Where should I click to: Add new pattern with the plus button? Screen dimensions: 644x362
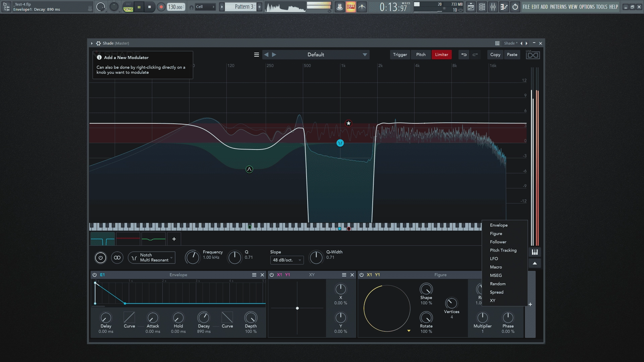click(259, 7)
